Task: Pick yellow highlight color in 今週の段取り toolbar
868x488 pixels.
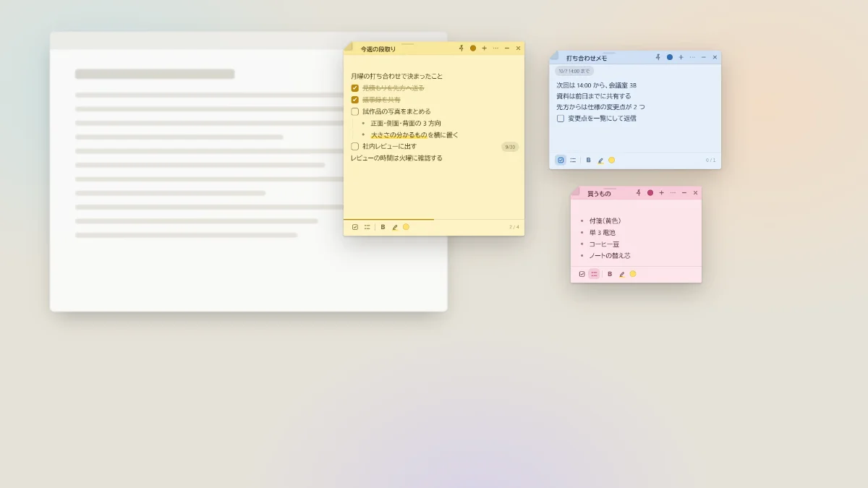Action: (x=406, y=227)
